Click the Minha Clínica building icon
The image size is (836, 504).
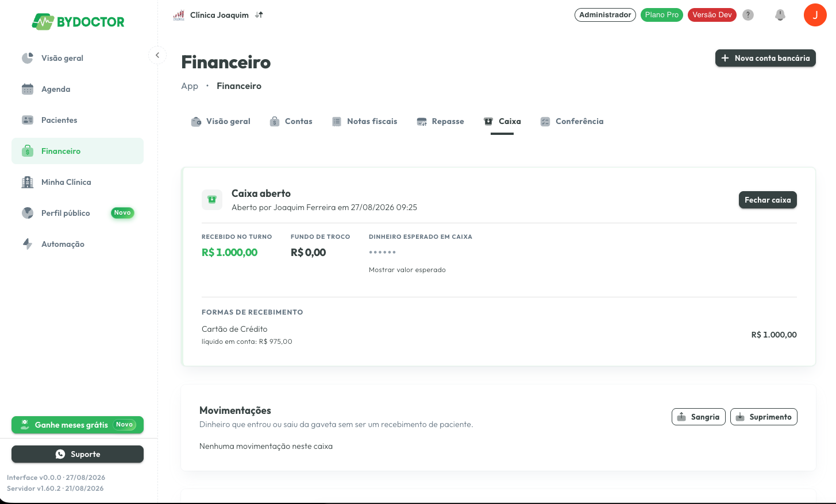(28, 182)
